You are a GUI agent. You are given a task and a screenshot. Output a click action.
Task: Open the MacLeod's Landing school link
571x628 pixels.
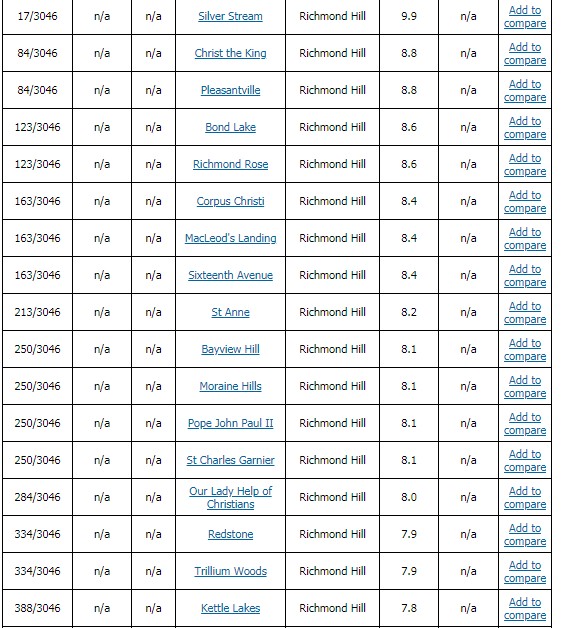pyautogui.click(x=230, y=238)
